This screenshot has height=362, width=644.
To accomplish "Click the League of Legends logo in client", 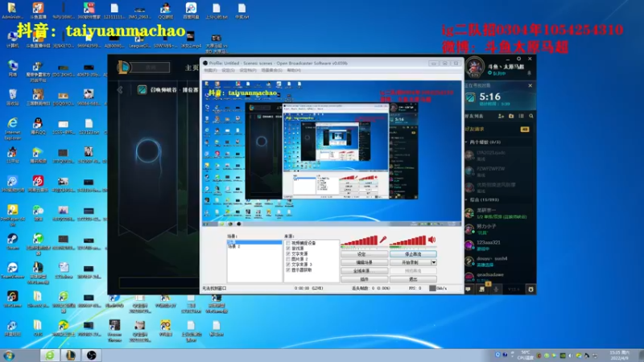I will (x=123, y=68).
